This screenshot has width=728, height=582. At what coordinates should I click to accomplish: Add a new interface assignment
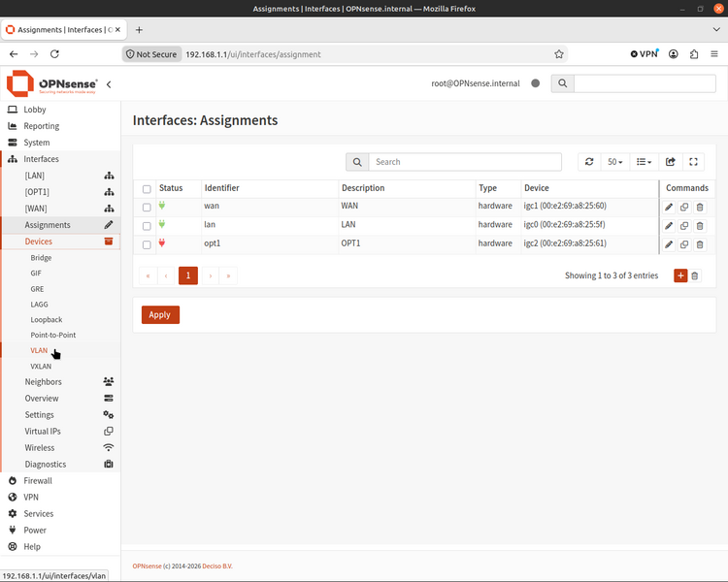click(680, 275)
